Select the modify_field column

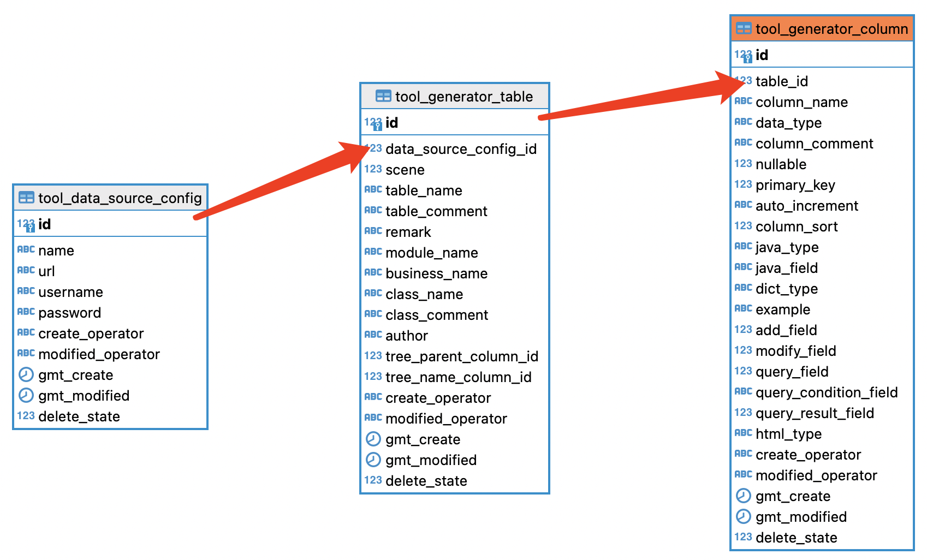pyautogui.click(x=796, y=351)
